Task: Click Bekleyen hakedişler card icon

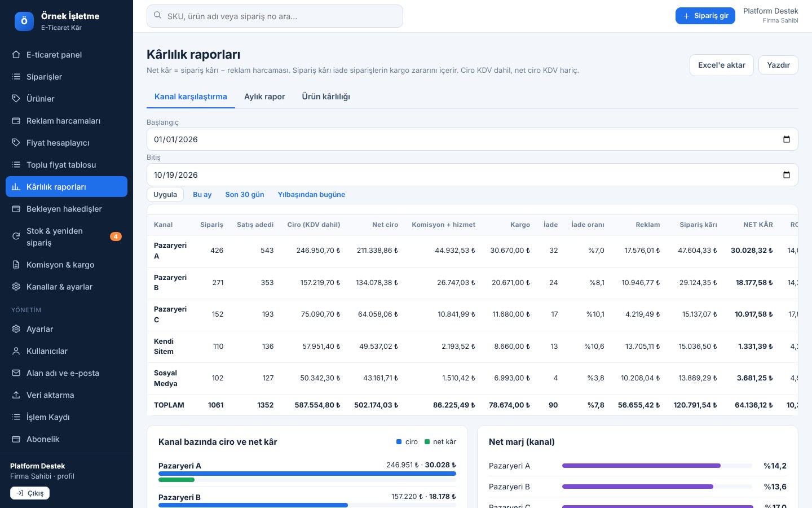Action: click(x=16, y=209)
